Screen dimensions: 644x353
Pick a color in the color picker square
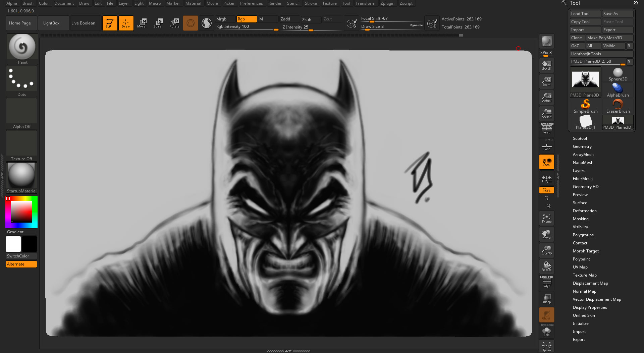point(21,212)
